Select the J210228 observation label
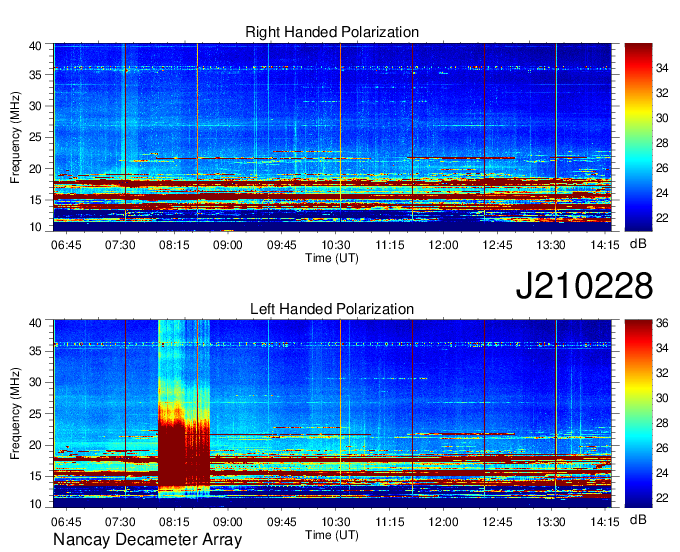 [584, 285]
